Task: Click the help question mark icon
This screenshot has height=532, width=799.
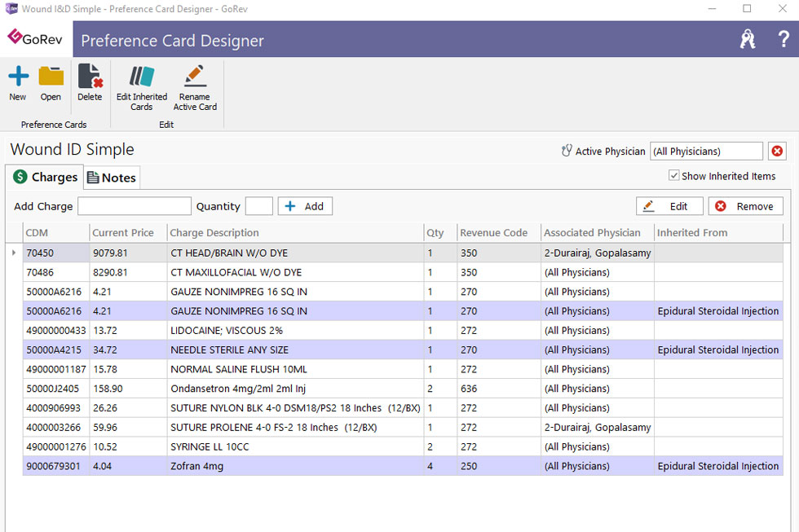Action: [x=784, y=39]
